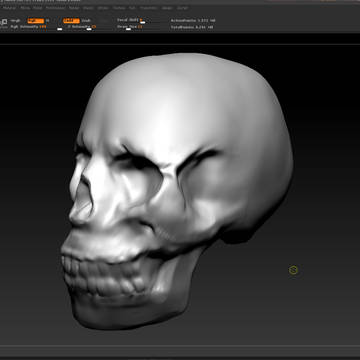
Task: Open the Render menu
Action: pos(74,7)
